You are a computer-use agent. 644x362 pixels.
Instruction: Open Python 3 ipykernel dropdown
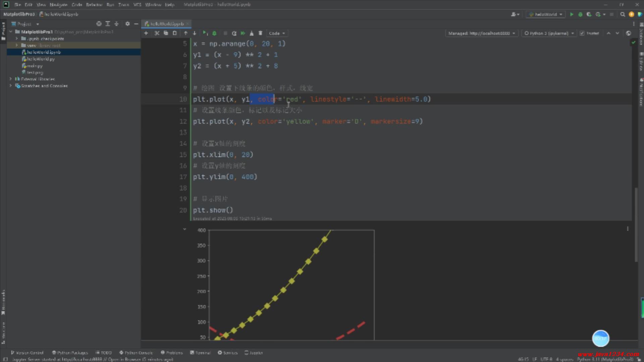[x=549, y=33]
